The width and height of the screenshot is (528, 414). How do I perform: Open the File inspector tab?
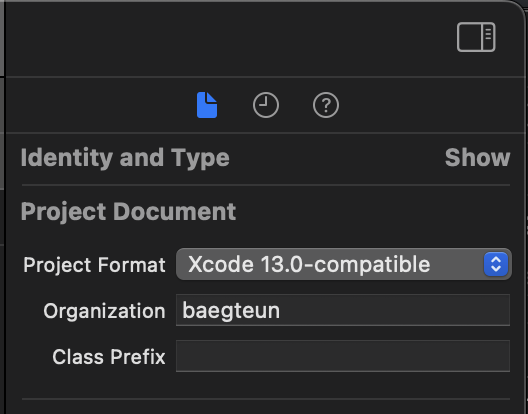coord(207,105)
